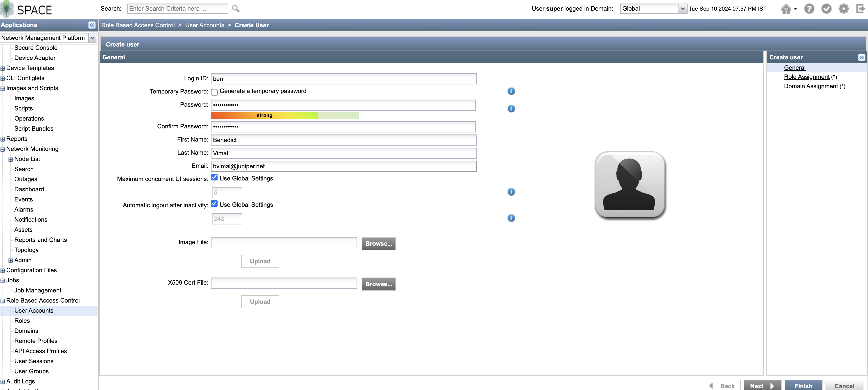Open the Global domain dropdown
The height and width of the screenshot is (390, 868).
coord(682,9)
